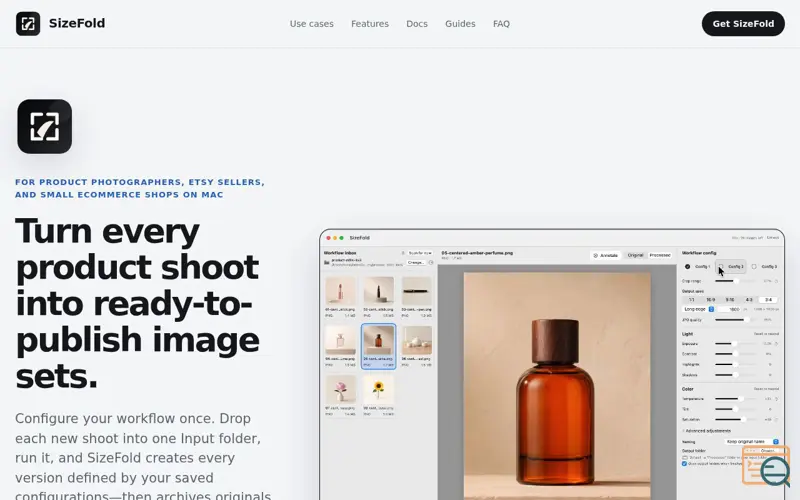This screenshot has height=500, width=800.
Task: Open the Long edge dropdown
Action: 698,309
